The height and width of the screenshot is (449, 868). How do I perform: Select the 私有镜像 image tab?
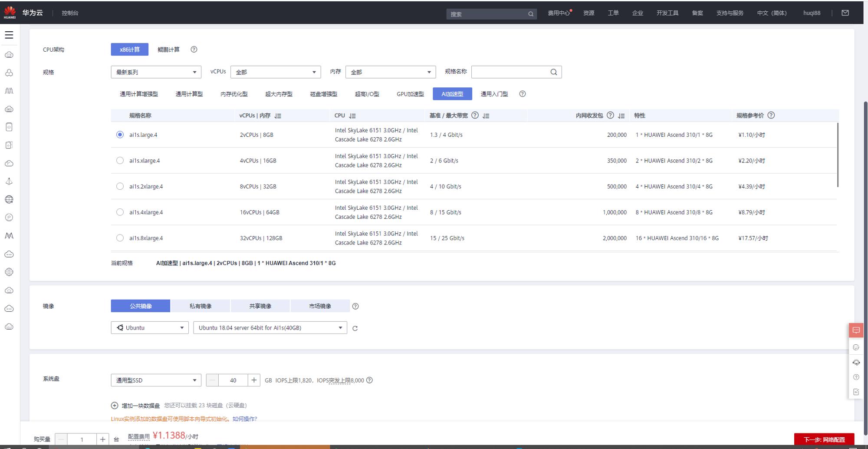[201, 306]
